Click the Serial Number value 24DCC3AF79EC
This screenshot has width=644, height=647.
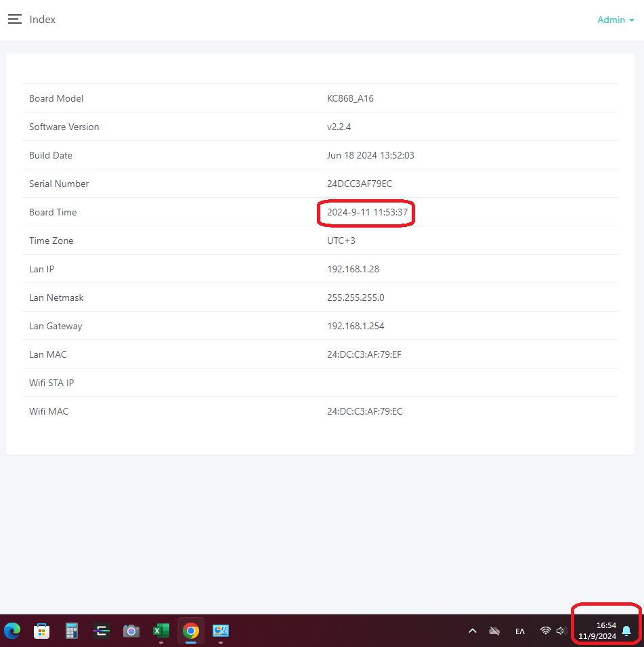pyautogui.click(x=359, y=184)
